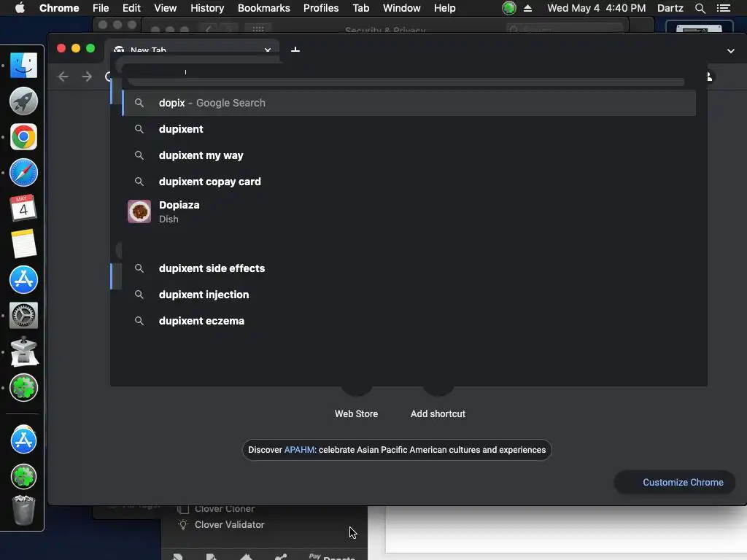Go back in Chrome navigation
Image resolution: width=747 pixels, height=560 pixels.
point(63,77)
